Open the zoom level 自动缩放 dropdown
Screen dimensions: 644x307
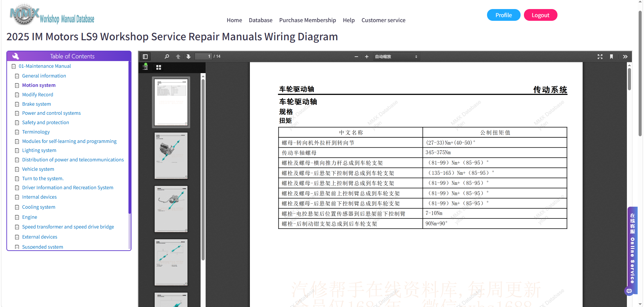[396, 57]
